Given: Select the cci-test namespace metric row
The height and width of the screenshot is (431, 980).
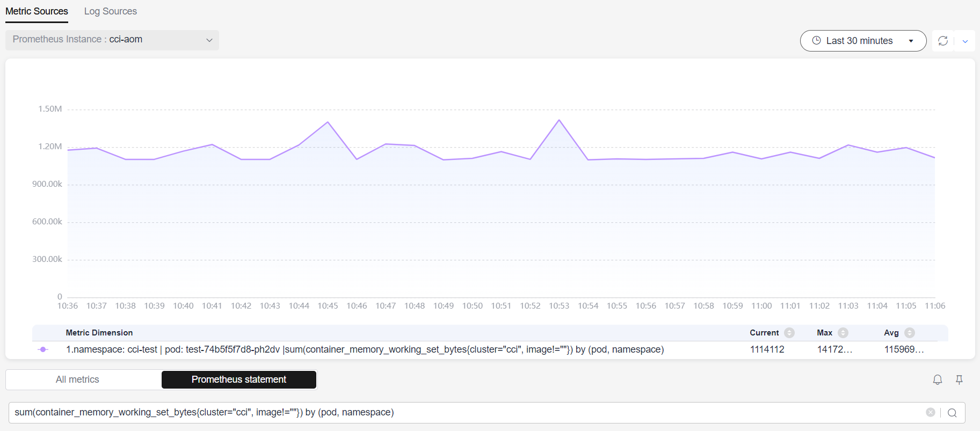Looking at the screenshot, I should 490,349.
